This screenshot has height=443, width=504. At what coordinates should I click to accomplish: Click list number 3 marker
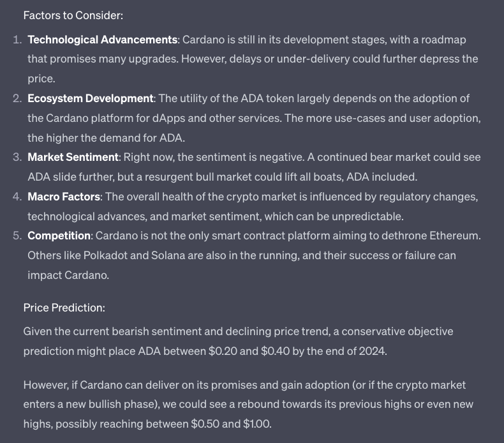(17, 157)
